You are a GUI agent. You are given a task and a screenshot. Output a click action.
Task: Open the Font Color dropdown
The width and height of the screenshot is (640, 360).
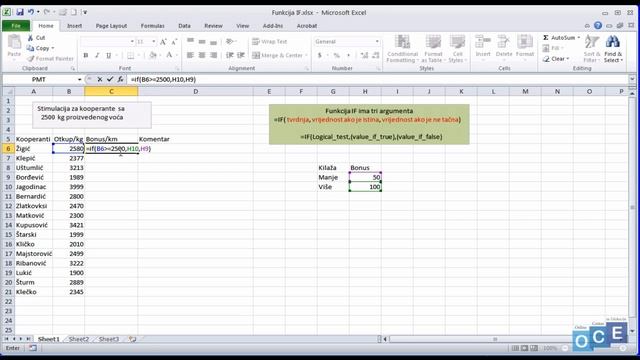coord(176,55)
